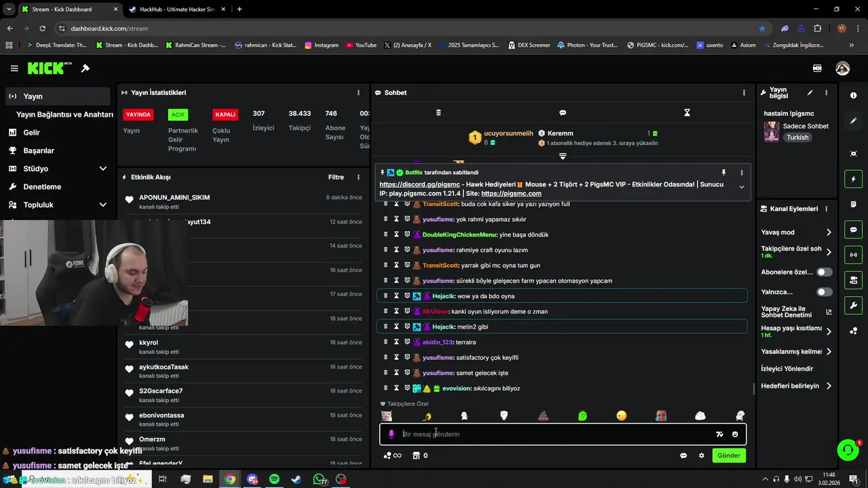Open the user profile avatar in header

tap(842, 68)
